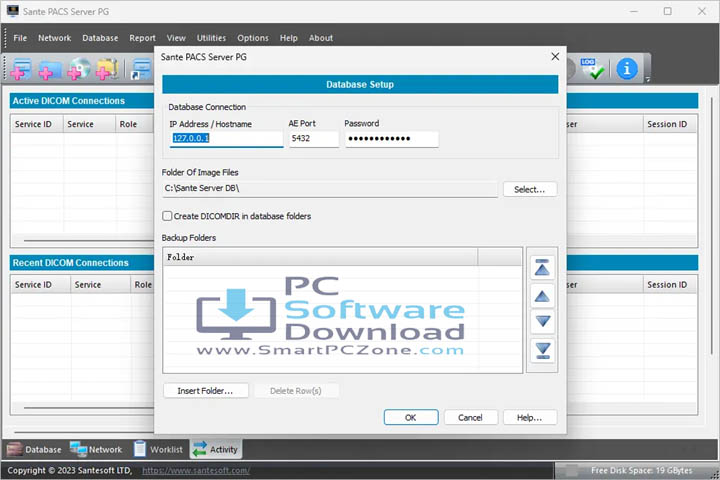Click the blue info icon in toolbar
This screenshot has height=480, width=720.
point(627,69)
